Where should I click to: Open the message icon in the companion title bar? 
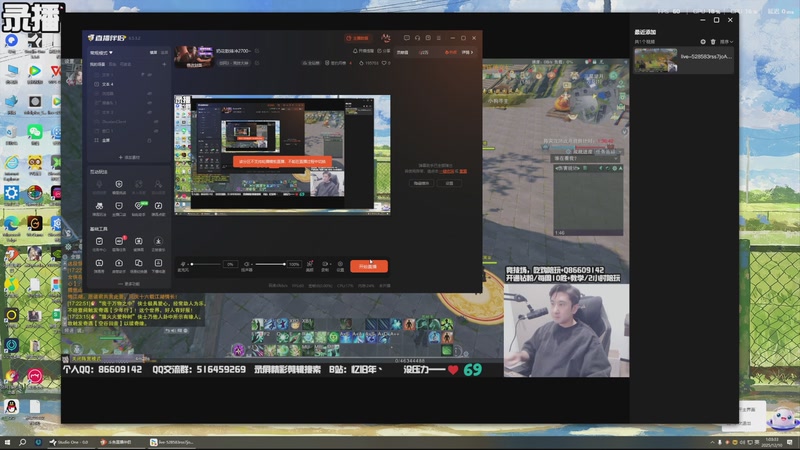click(x=407, y=38)
